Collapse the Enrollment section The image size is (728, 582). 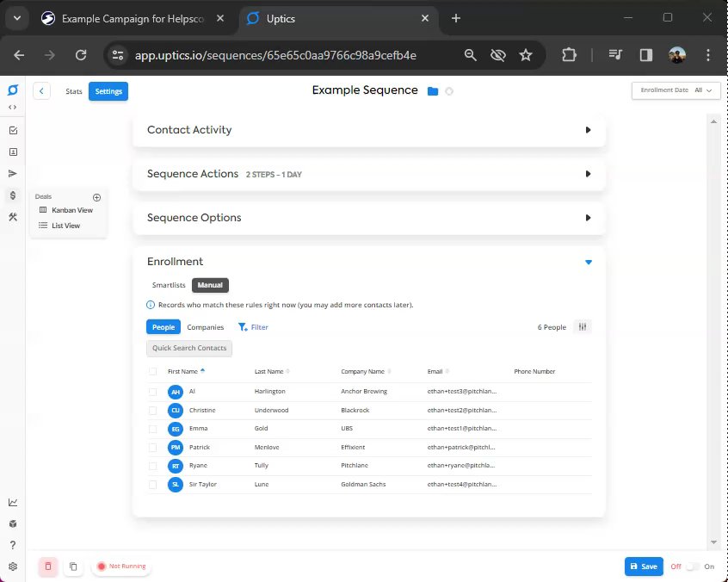(x=589, y=262)
